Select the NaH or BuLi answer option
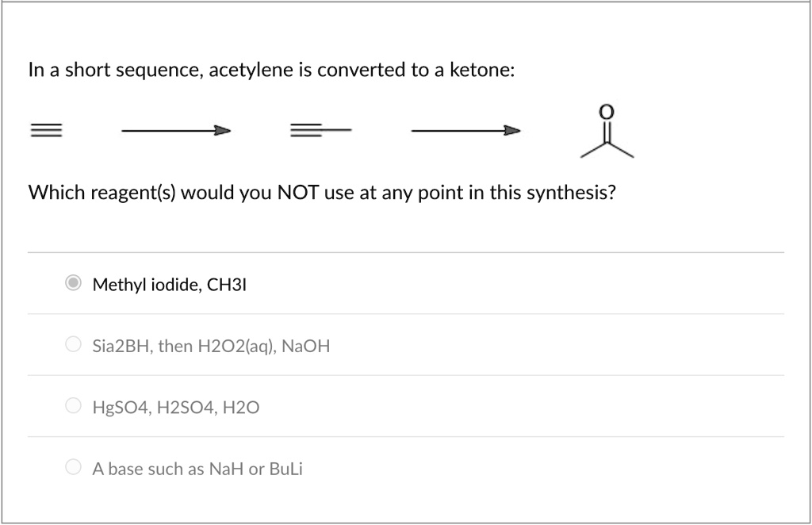The image size is (812, 525). pos(72,466)
